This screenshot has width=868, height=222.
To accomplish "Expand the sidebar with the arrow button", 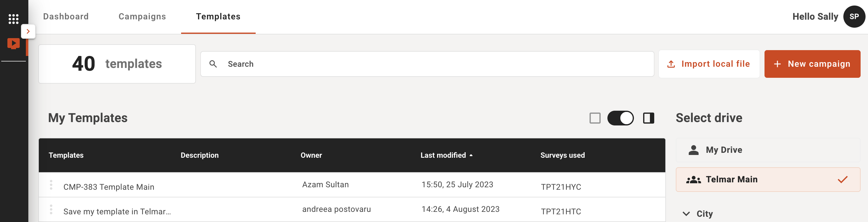I will [28, 32].
